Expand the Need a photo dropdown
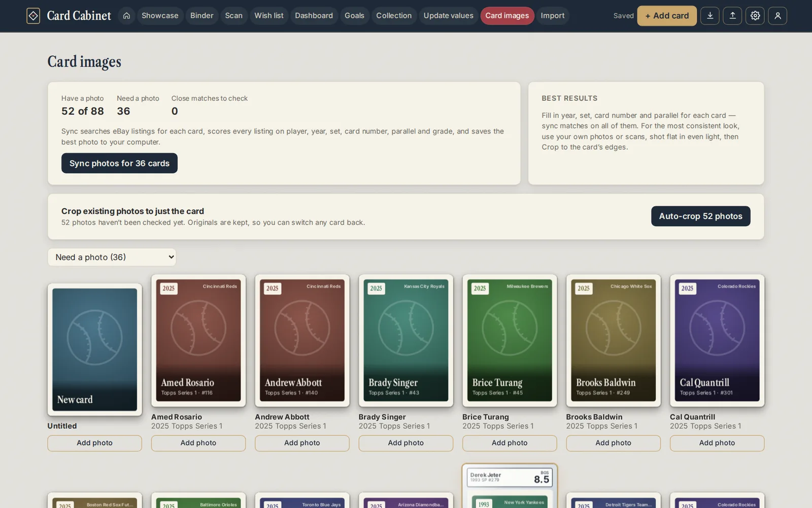Screen dimensions: 812x508 point(112,257)
